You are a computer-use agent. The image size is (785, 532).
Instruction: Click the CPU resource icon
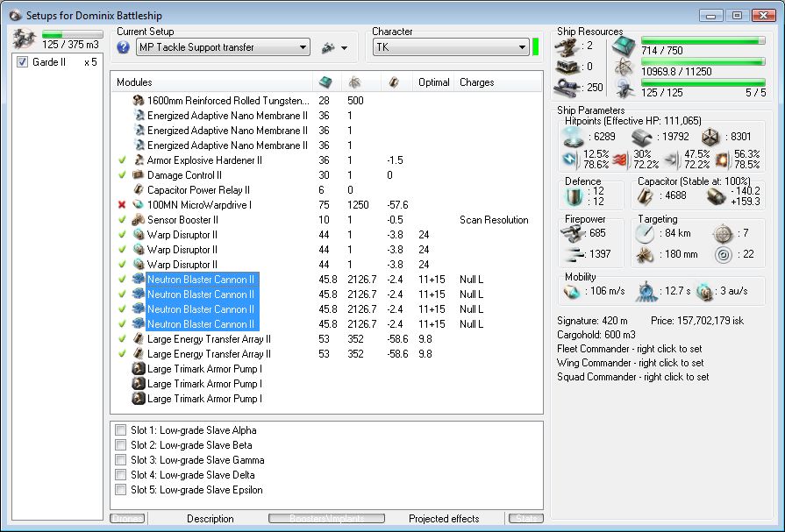(x=624, y=46)
